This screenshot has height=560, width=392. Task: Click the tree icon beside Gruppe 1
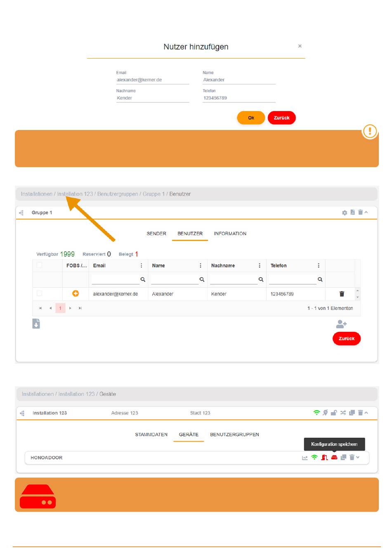pos(21,213)
